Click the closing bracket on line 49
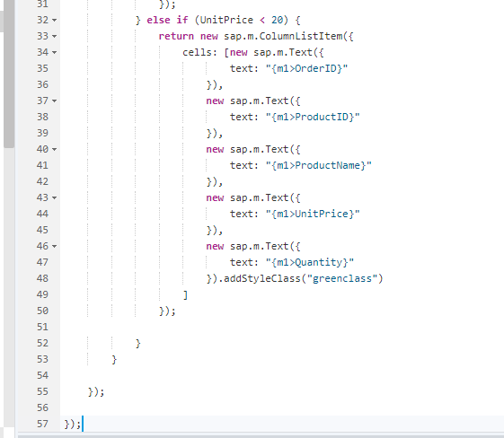 point(185,294)
